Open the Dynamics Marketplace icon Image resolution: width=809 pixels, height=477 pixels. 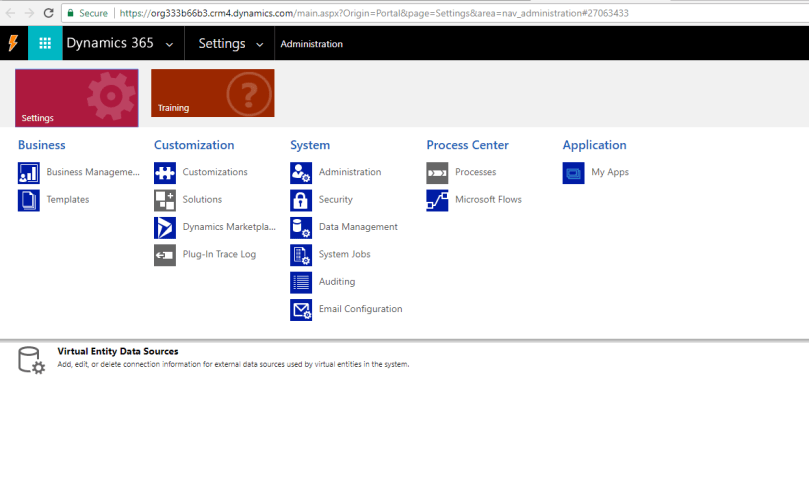[x=165, y=228]
